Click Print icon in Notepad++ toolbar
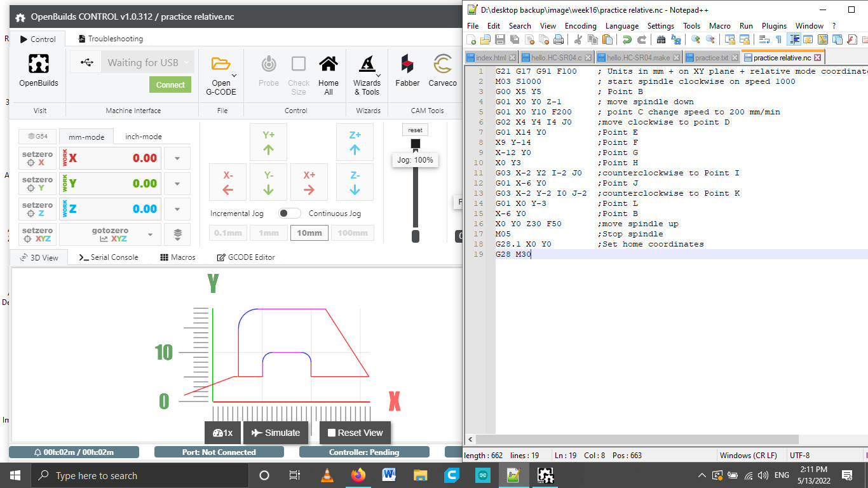This screenshot has width=868, height=488. tap(559, 39)
